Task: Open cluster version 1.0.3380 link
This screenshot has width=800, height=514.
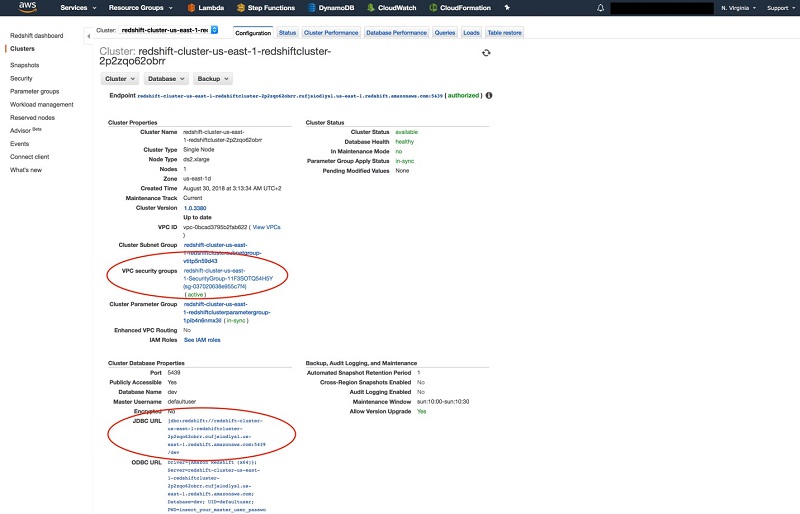Action: (x=195, y=208)
